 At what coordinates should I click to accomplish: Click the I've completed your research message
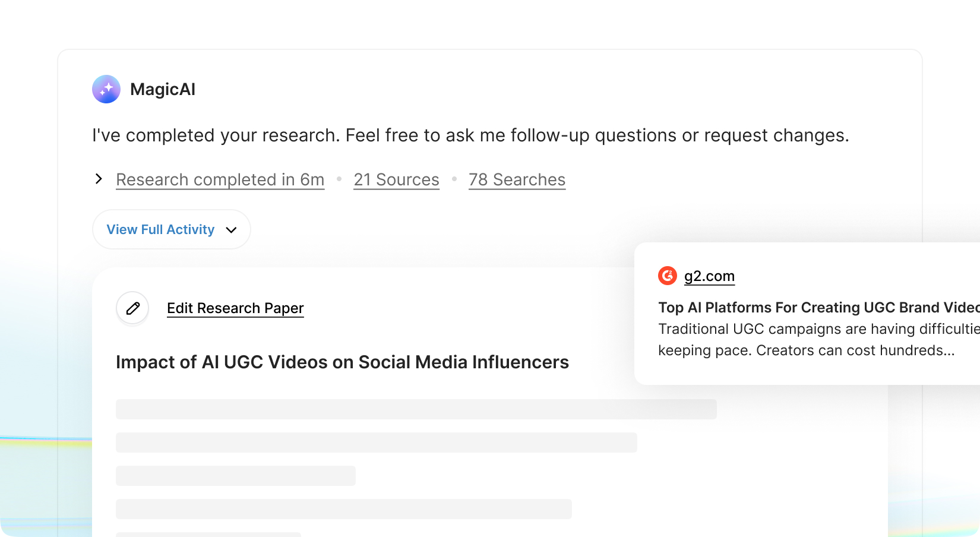click(470, 135)
